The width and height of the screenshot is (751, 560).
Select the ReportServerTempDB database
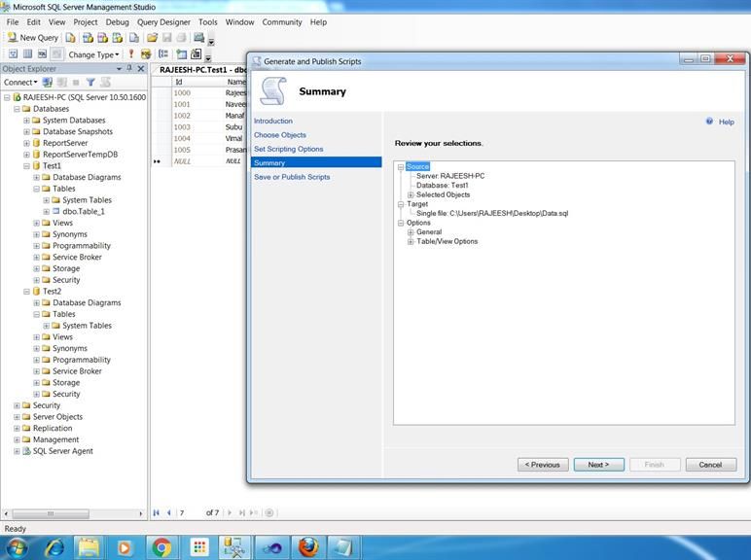pos(80,155)
